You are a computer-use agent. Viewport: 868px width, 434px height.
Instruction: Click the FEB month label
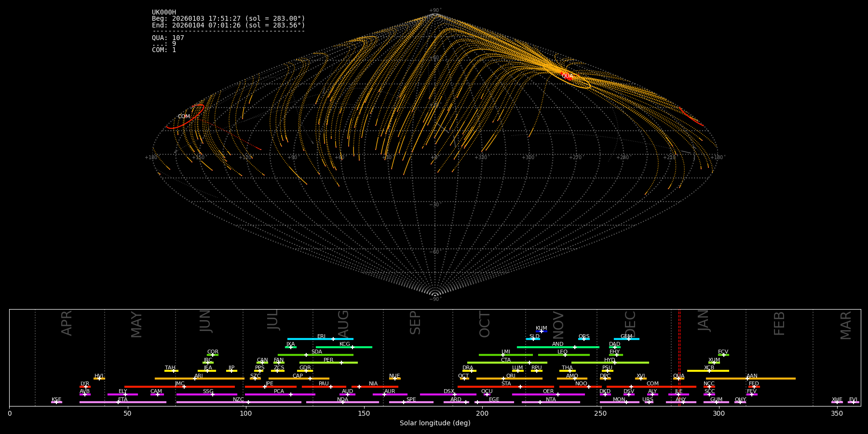tap(779, 323)
